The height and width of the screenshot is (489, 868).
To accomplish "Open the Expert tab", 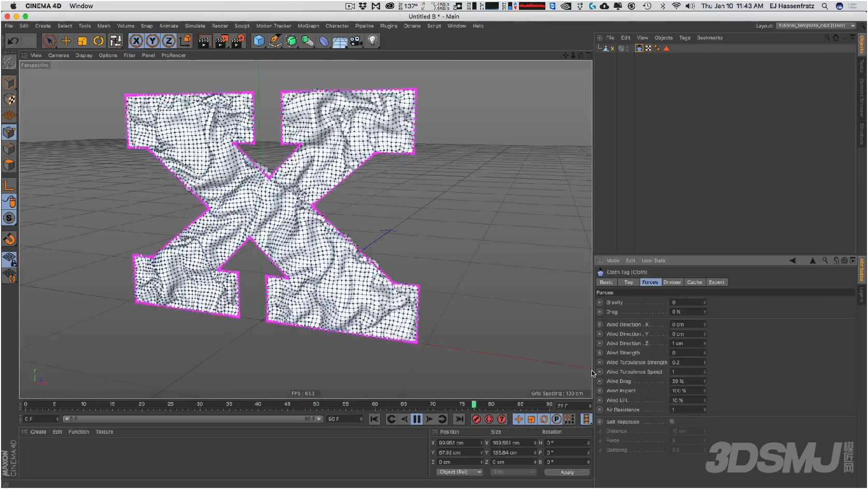I will (x=717, y=282).
